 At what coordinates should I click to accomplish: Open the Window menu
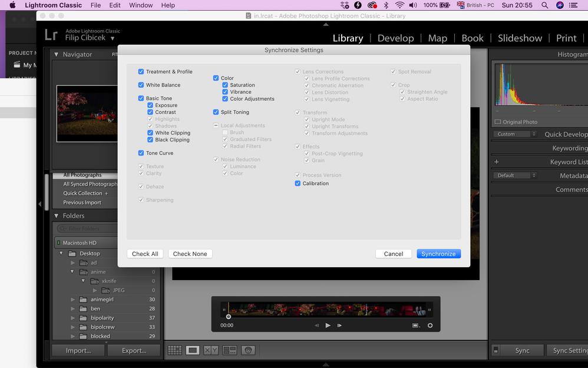141,5
